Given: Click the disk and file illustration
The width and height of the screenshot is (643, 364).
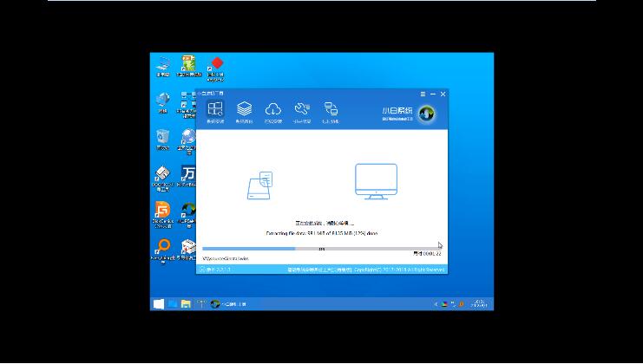Looking at the screenshot, I should point(259,185).
